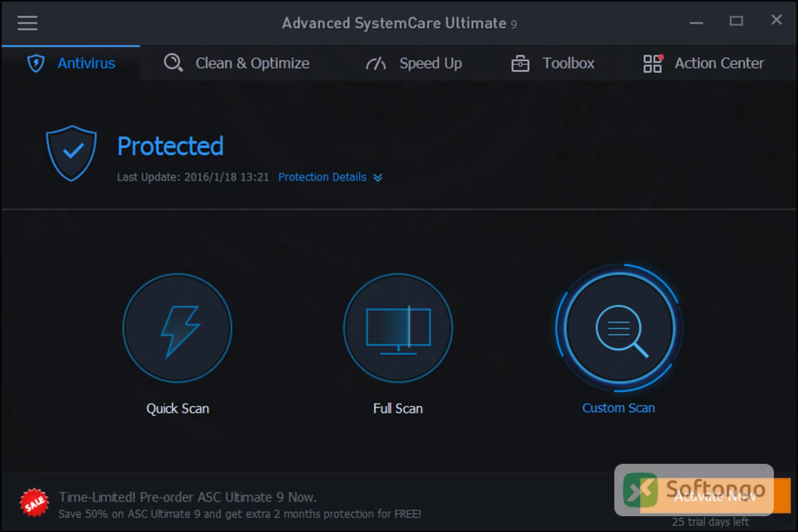The image size is (798, 532).
Task: Click the Full Scan label
Action: point(398,409)
